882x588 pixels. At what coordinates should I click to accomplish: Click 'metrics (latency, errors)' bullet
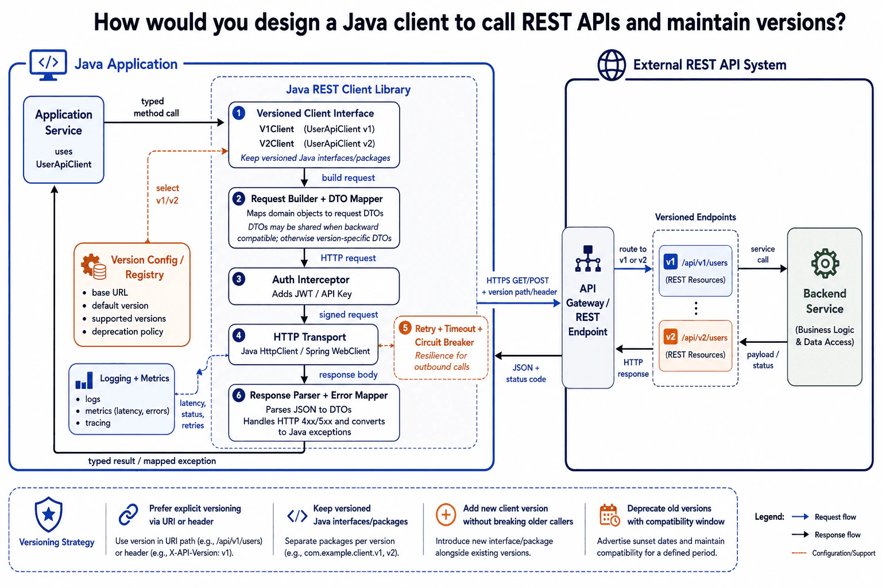pyautogui.click(x=126, y=411)
